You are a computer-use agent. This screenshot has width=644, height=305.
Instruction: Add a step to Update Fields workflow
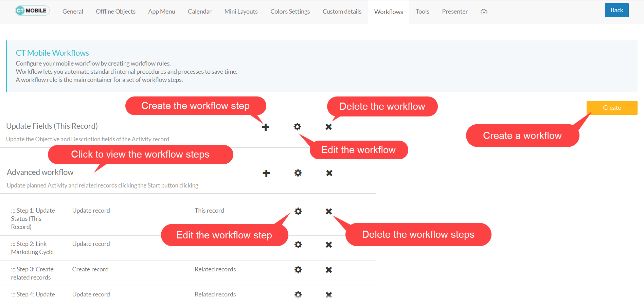point(266,127)
